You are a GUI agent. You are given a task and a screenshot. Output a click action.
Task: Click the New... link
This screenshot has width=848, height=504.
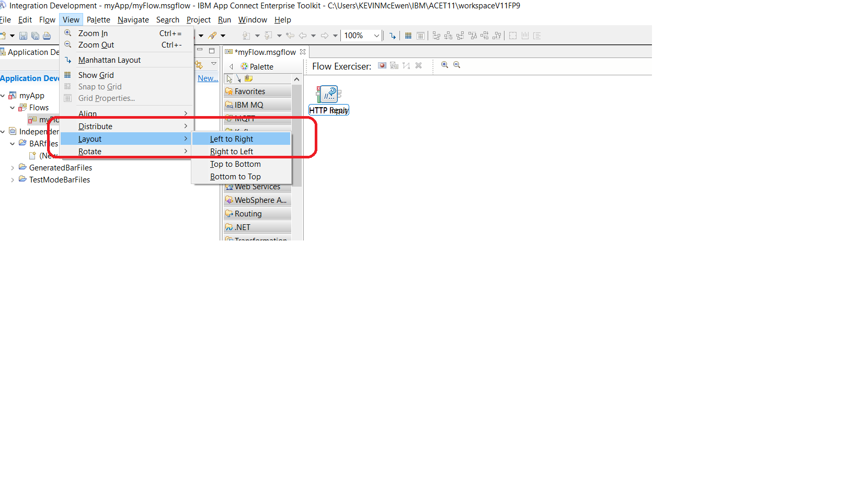(x=208, y=78)
